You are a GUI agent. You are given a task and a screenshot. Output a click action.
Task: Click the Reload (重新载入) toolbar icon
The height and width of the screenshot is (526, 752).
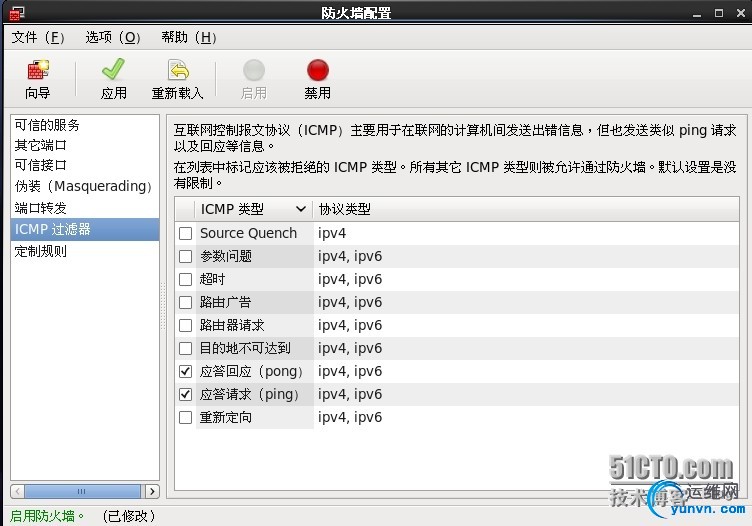(x=178, y=70)
